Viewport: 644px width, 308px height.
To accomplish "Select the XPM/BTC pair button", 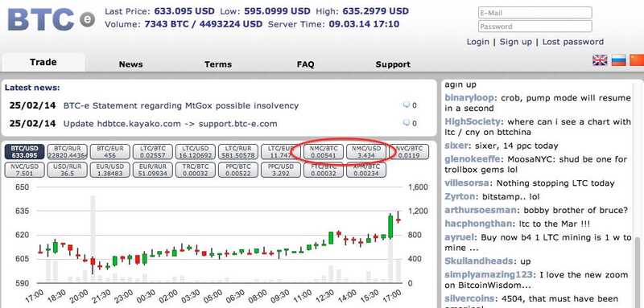I will [x=366, y=170].
